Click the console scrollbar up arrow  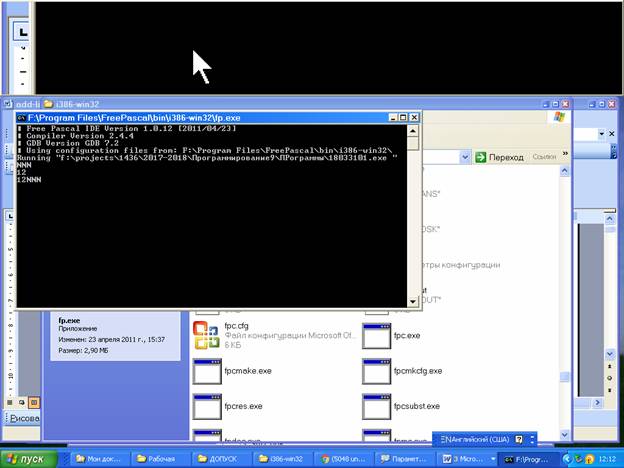[x=413, y=131]
